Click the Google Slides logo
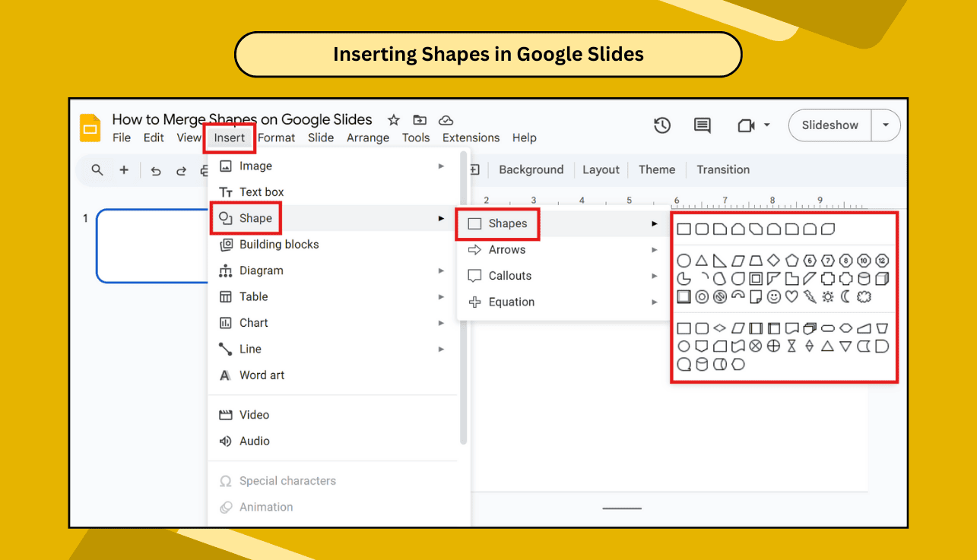This screenshot has height=560, width=977. pyautogui.click(x=90, y=128)
